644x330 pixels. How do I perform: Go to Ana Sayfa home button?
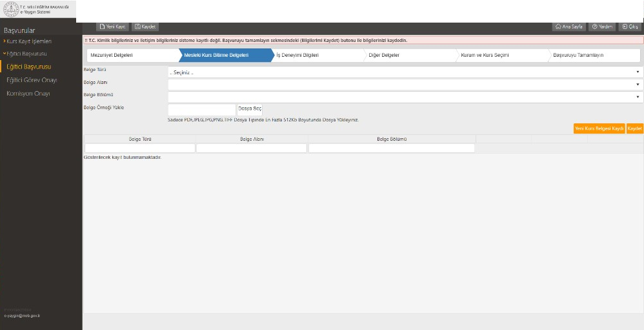pos(569,26)
